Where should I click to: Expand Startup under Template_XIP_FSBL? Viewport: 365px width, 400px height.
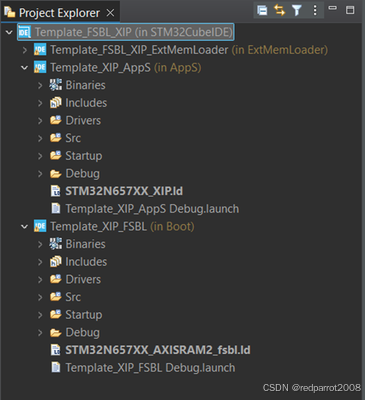point(40,315)
